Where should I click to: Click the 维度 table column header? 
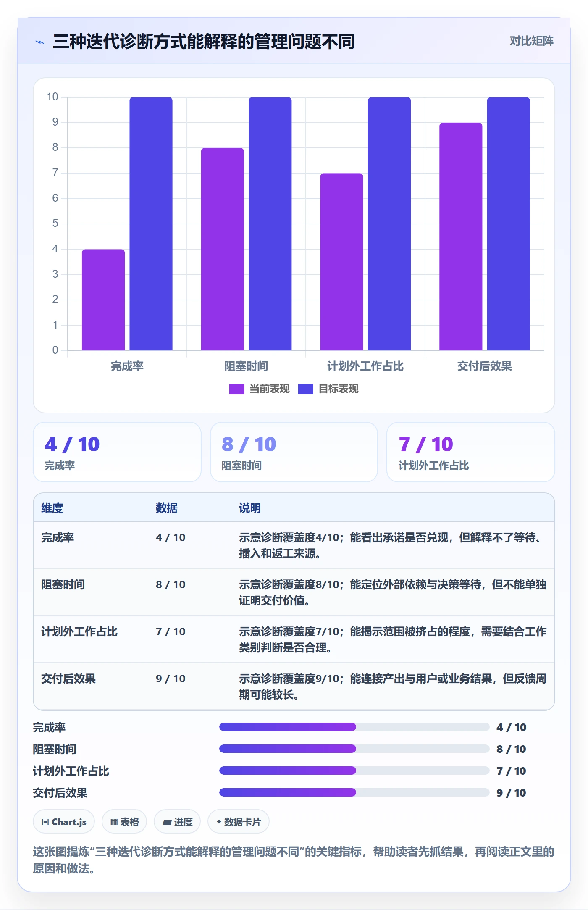[52, 508]
